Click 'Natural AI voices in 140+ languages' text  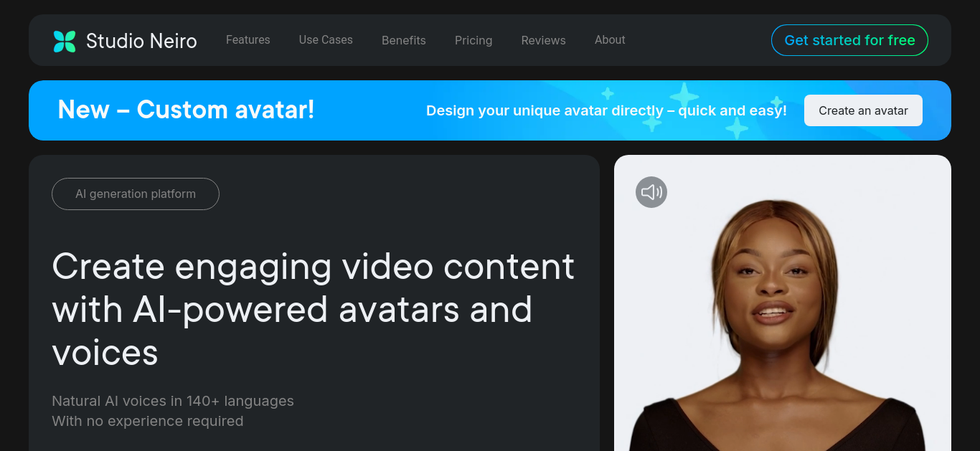coord(173,401)
